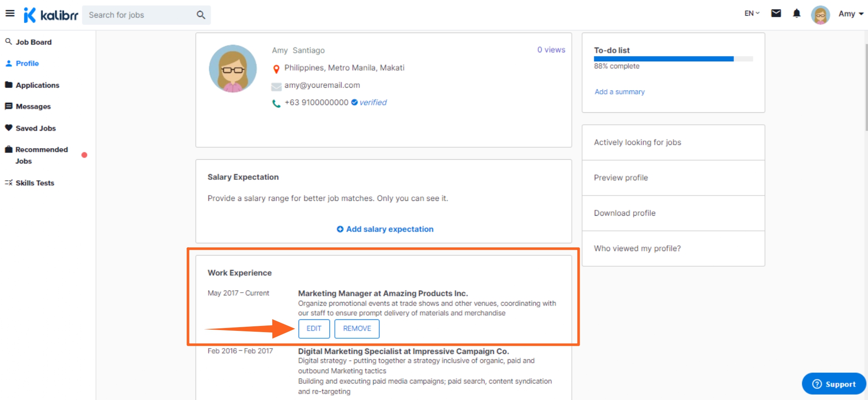Screen dimensions: 868x400
Task: Go to Job Board in sidebar
Action: click(x=33, y=42)
